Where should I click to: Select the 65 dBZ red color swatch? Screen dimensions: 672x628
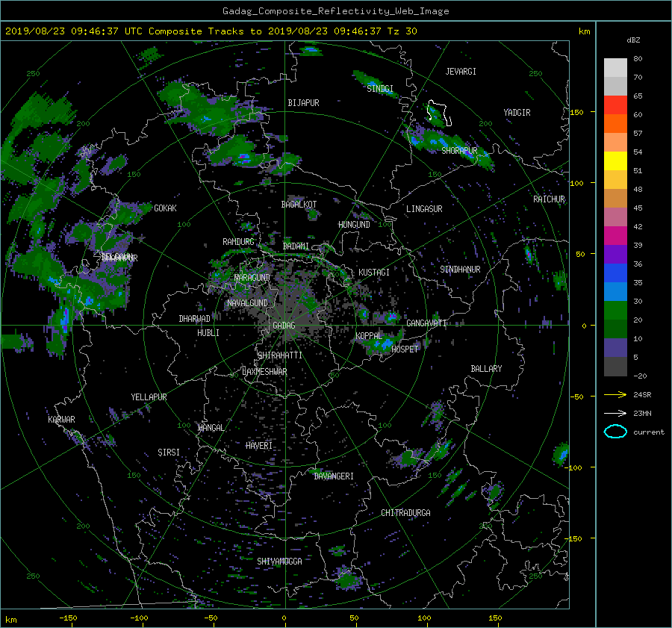click(615, 105)
